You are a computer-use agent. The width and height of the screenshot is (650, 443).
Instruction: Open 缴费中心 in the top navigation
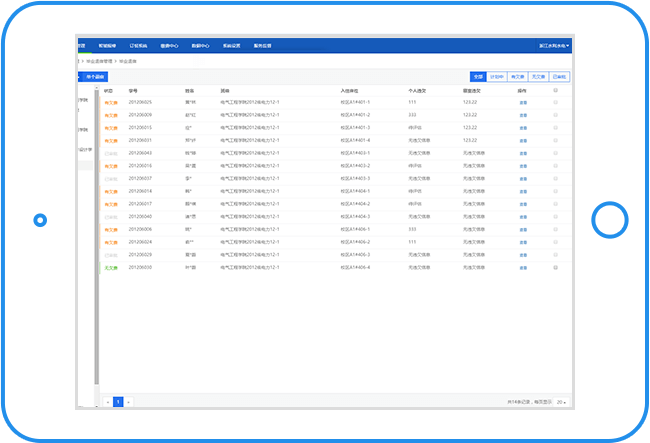pyautogui.click(x=169, y=46)
